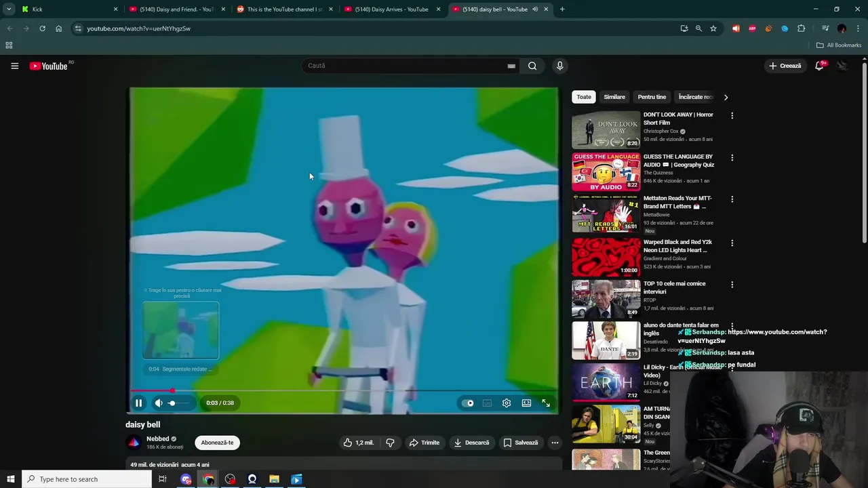This screenshot has height=488, width=868.
Task: Select the Încărcate recent filter chip
Action: (696, 97)
